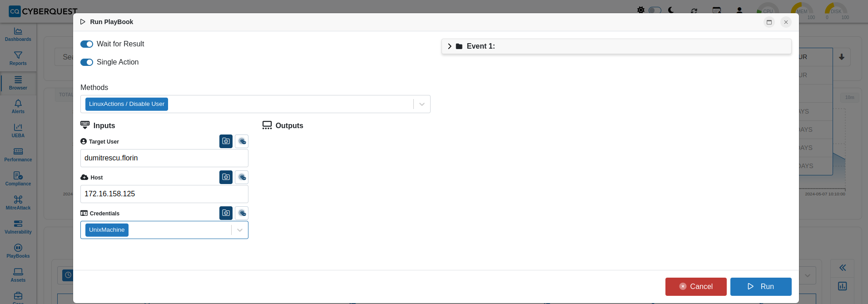Click the Target User input field

coord(164,158)
